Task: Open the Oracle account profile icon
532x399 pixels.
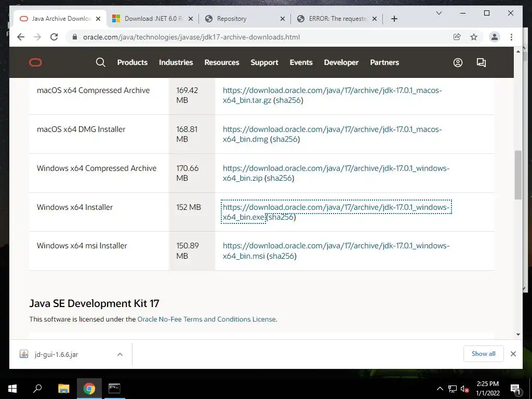Action: tap(458, 62)
